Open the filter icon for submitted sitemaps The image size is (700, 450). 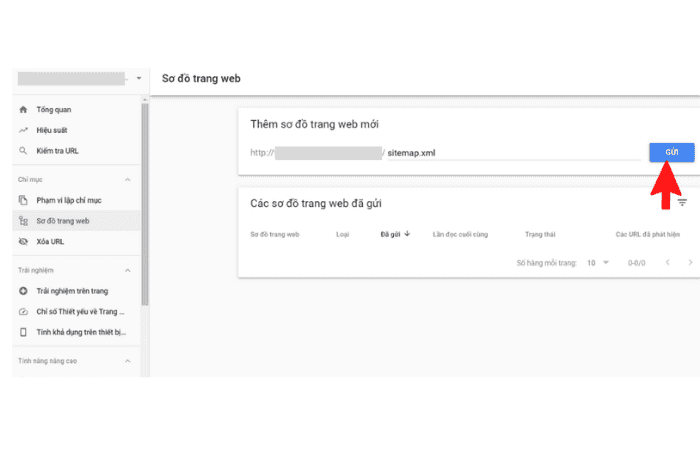[x=682, y=203]
